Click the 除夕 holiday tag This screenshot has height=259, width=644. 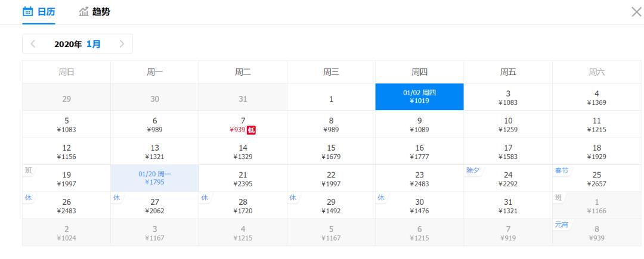(x=473, y=170)
